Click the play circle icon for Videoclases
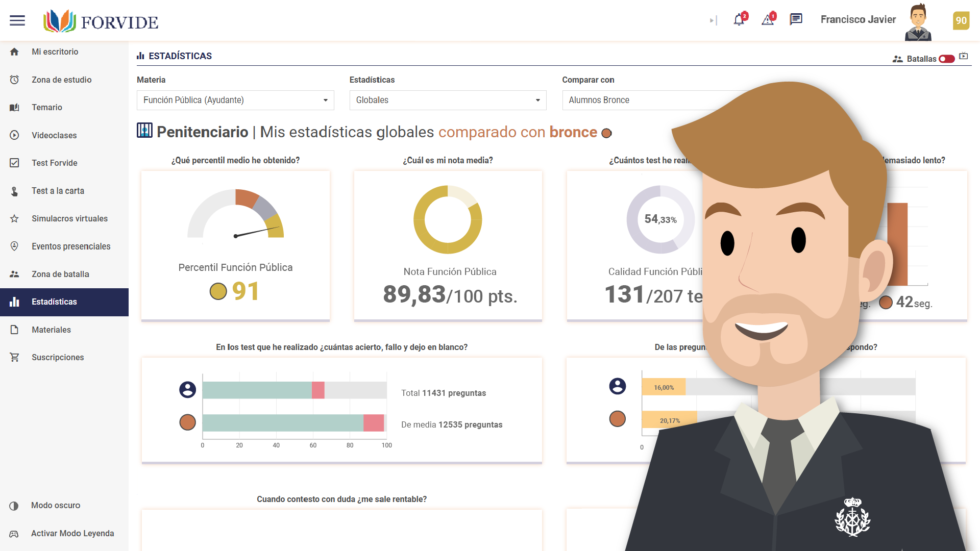 tap(14, 135)
